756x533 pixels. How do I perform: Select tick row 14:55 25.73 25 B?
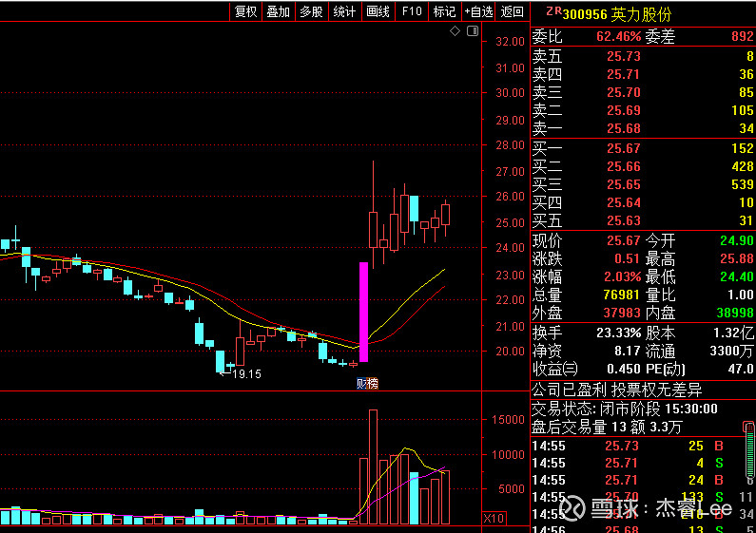coord(636,446)
